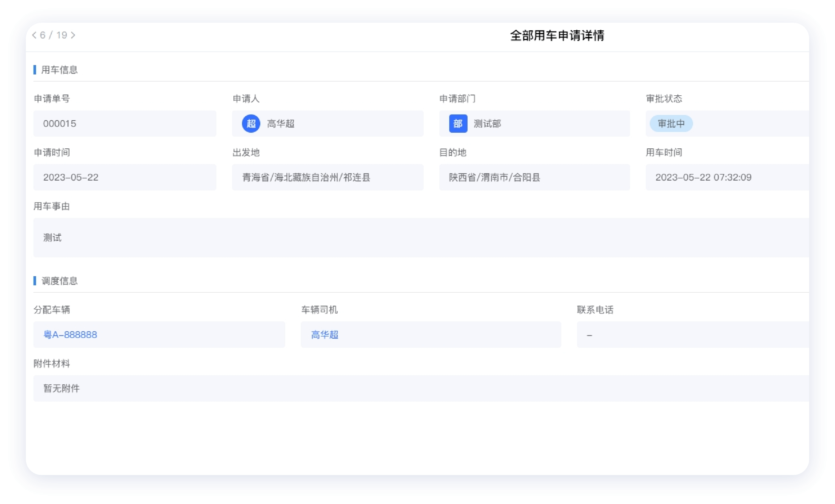Open assigned vehicle link 粤A-888888

tap(70, 335)
